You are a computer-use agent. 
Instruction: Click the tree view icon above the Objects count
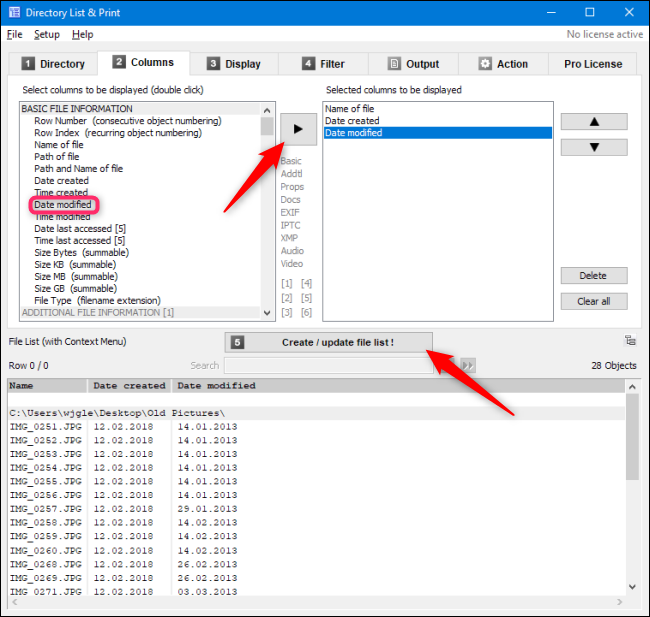pos(630,340)
